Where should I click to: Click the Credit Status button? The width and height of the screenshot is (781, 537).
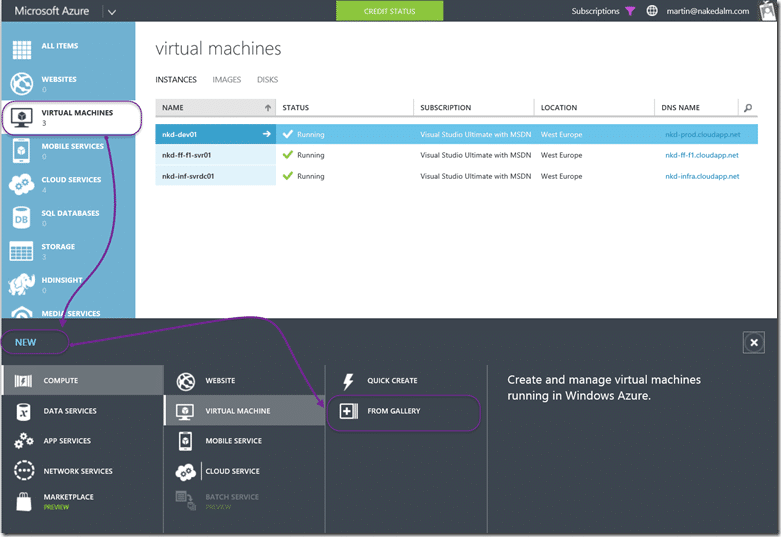point(390,11)
